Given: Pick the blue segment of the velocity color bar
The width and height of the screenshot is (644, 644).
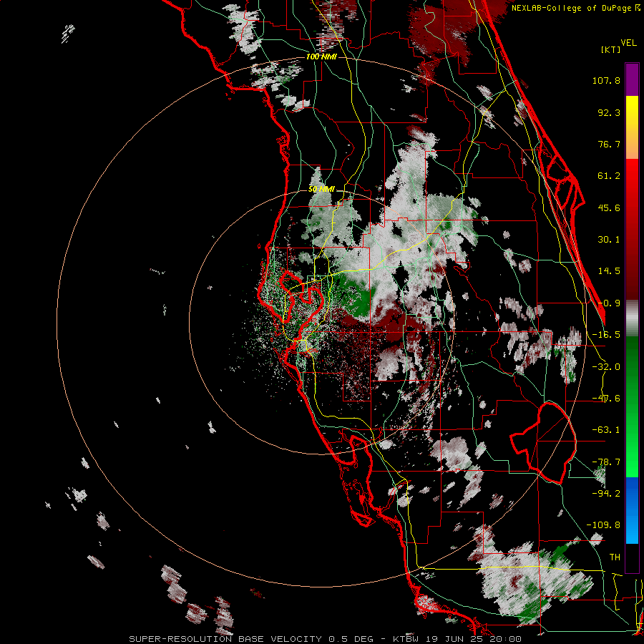Looking at the screenshot, I should click(x=632, y=510).
